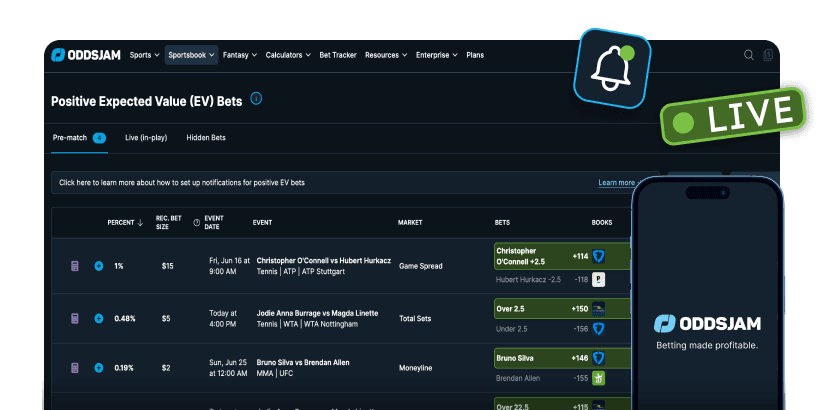Open the Plans menu item
Screen dimensions: 822x410
[x=475, y=55]
